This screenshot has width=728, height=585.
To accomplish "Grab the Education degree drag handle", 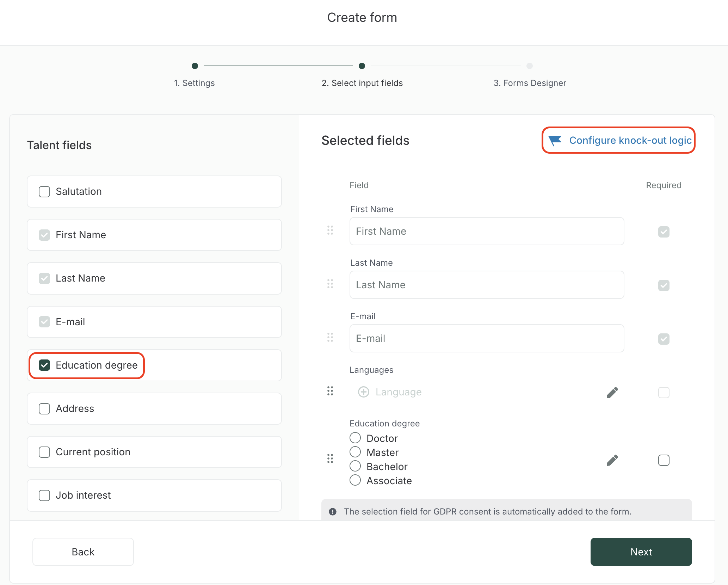I will pyautogui.click(x=330, y=459).
